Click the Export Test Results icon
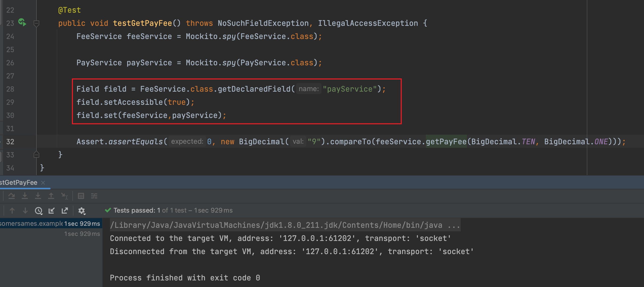Image resolution: width=644 pixels, height=287 pixels. [x=65, y=210]
